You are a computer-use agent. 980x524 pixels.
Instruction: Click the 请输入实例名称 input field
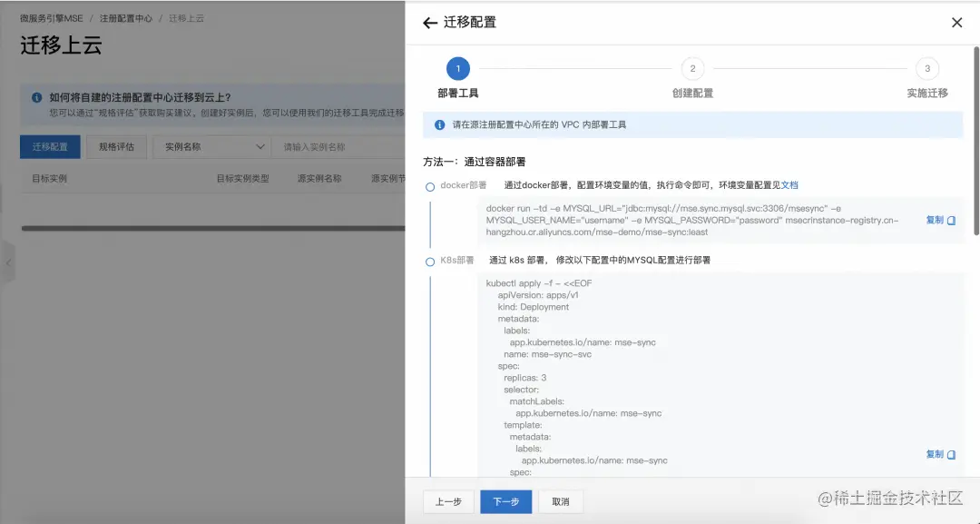coord(336,146)
